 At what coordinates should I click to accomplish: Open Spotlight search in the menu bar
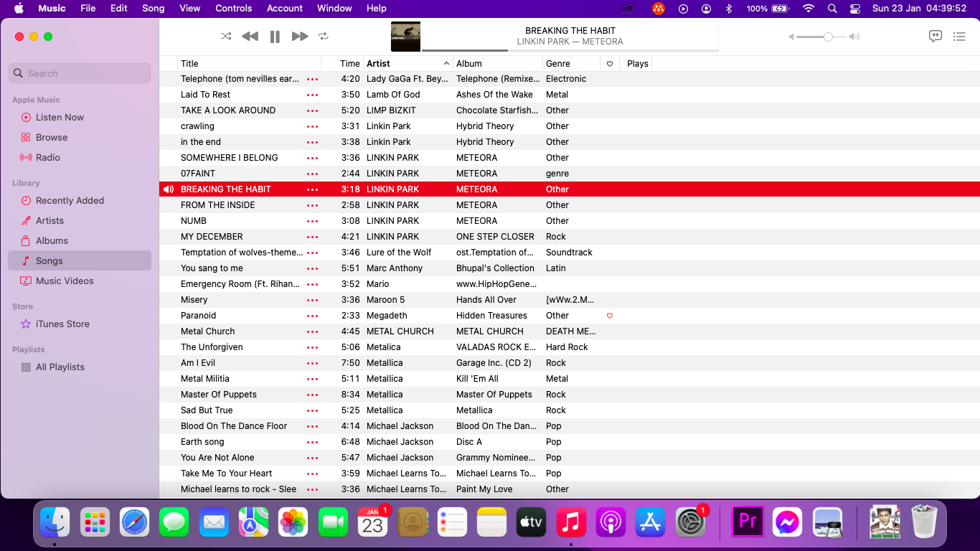[x=832, y=9]
